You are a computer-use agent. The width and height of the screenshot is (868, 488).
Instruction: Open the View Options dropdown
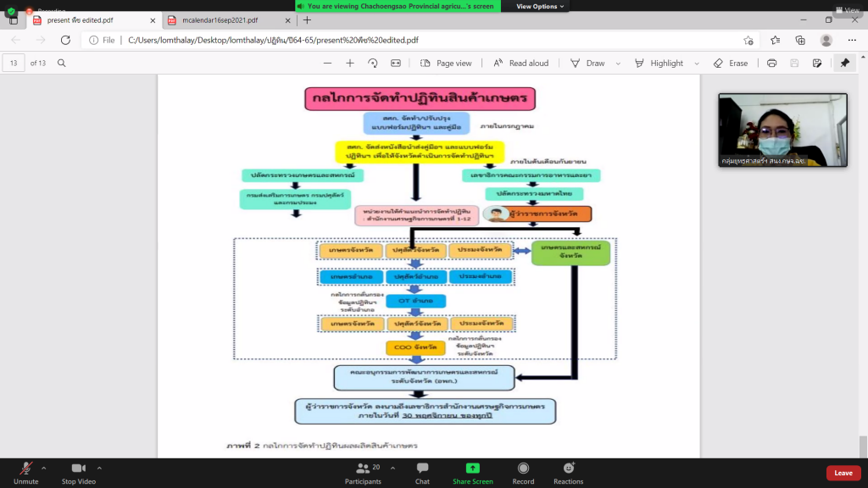click(540, 6)
